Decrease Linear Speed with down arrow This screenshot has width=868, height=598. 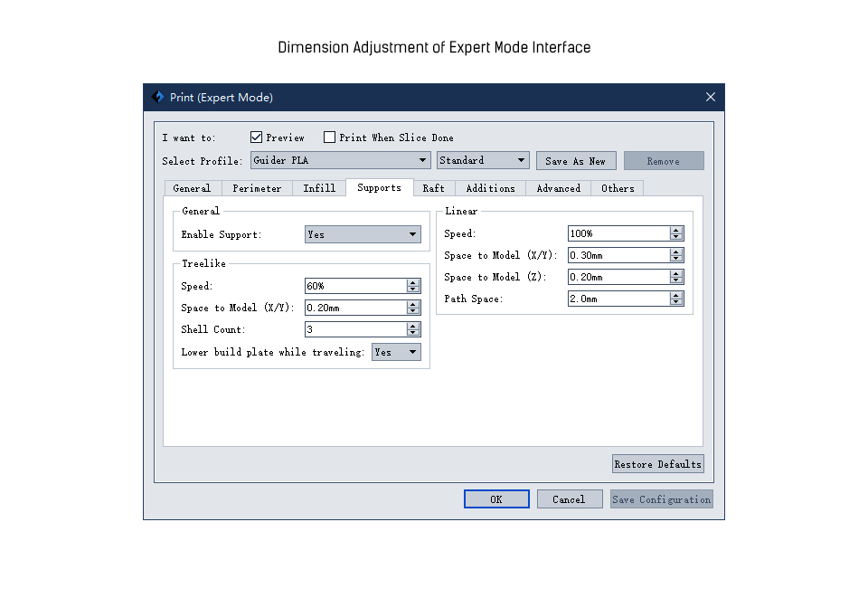676,237
